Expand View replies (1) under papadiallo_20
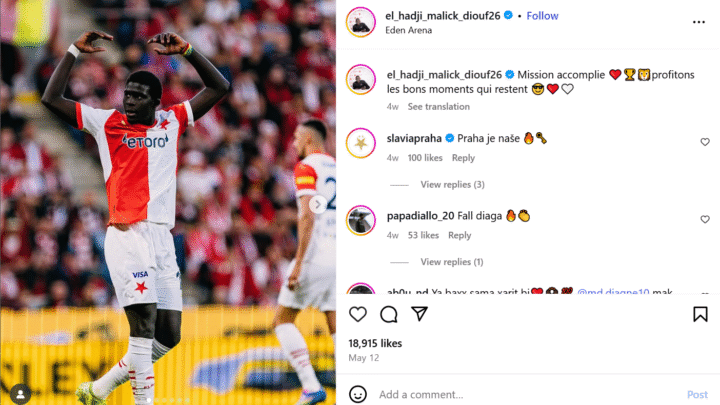 pyautogui.click(x=452, y=262)
